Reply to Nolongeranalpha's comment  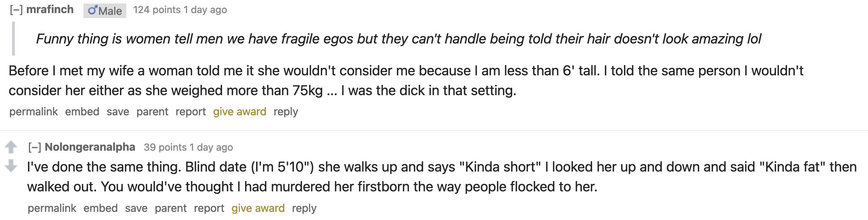304,208
